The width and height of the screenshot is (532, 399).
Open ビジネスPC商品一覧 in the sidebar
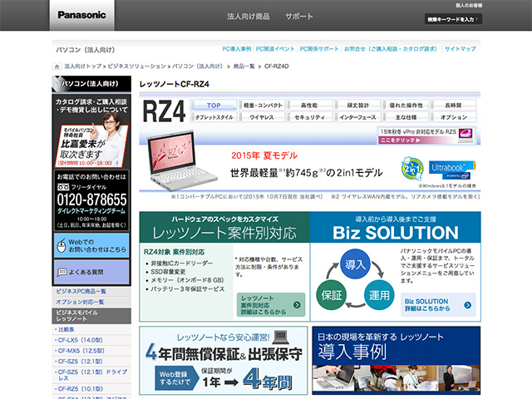[x=81, y=292]
